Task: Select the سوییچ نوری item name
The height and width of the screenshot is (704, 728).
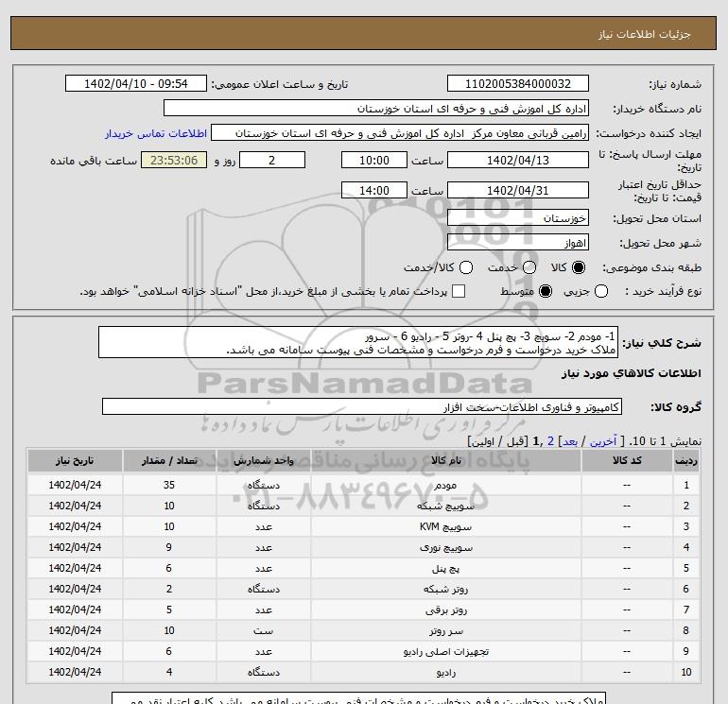Action: point(445,547)
